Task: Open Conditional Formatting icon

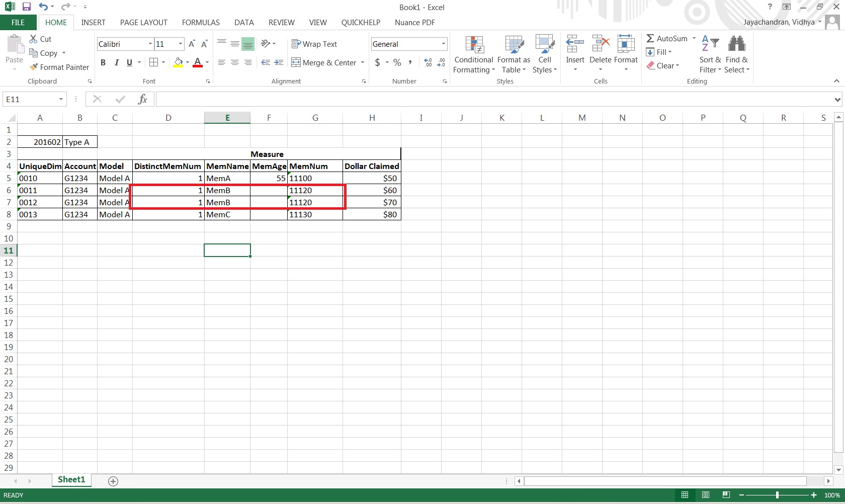Action: [x=474, y=44]
